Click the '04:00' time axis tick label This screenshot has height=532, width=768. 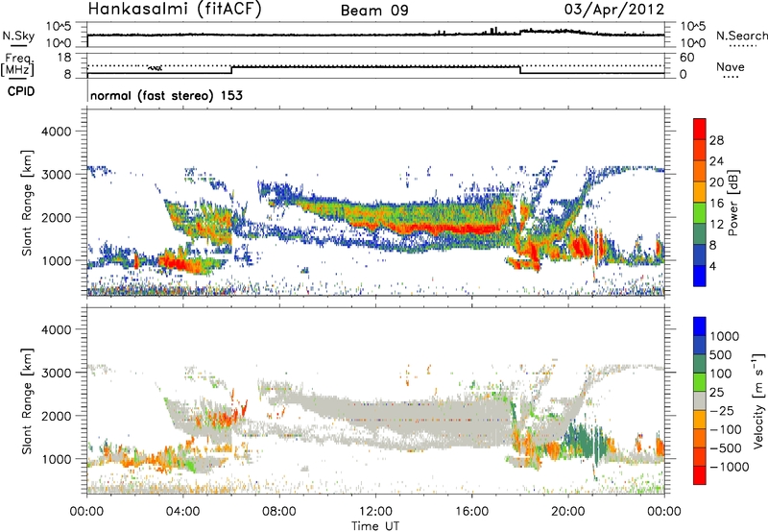[x=182, y=512]
